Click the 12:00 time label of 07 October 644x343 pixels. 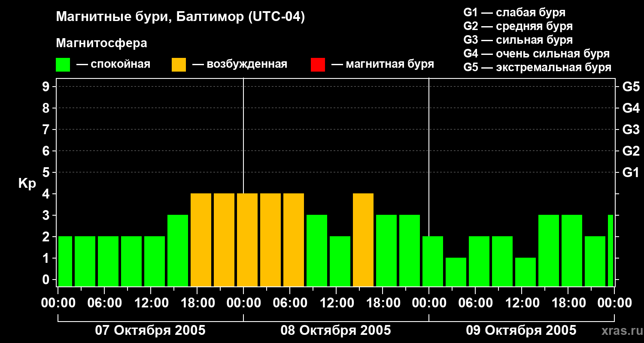point(151,303)
